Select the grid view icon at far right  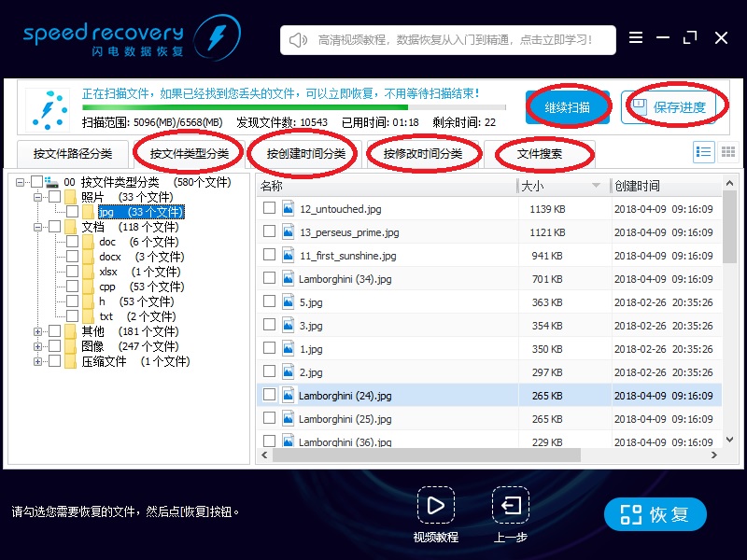[x=727, y=152]
